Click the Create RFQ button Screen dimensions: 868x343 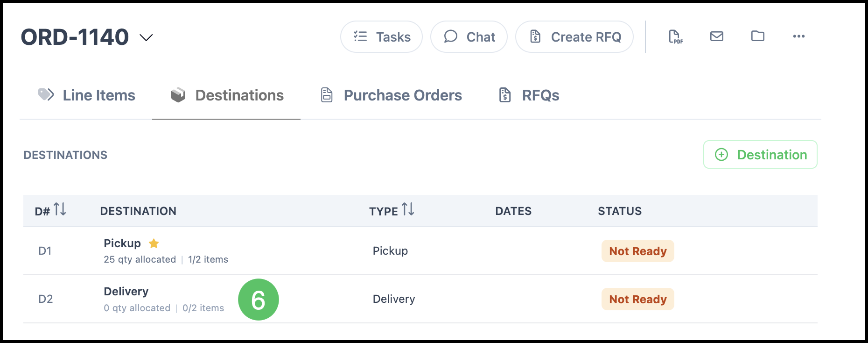coord(574,36)
